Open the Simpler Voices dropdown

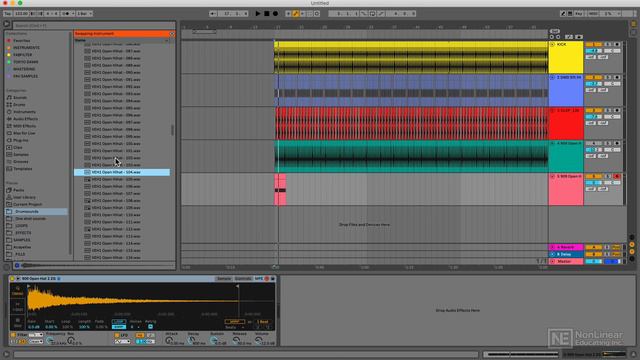pyautogui.click(x=136, y=327)
